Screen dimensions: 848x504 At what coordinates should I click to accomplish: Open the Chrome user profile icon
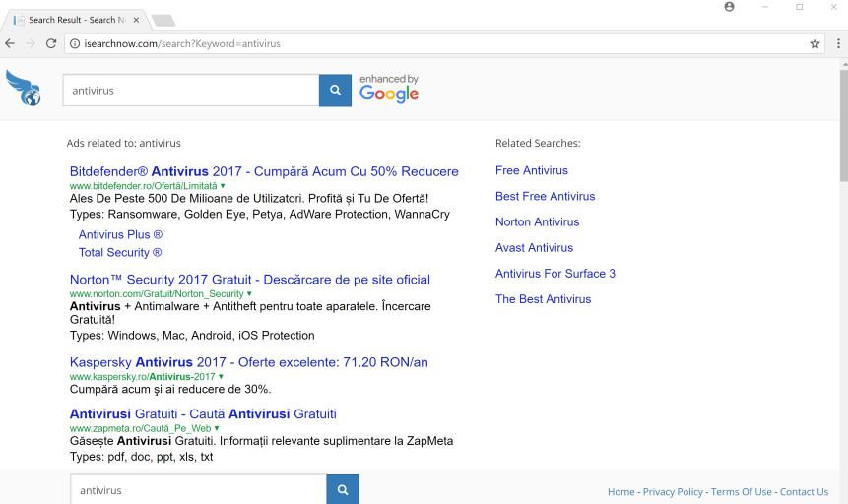(729, 7)
